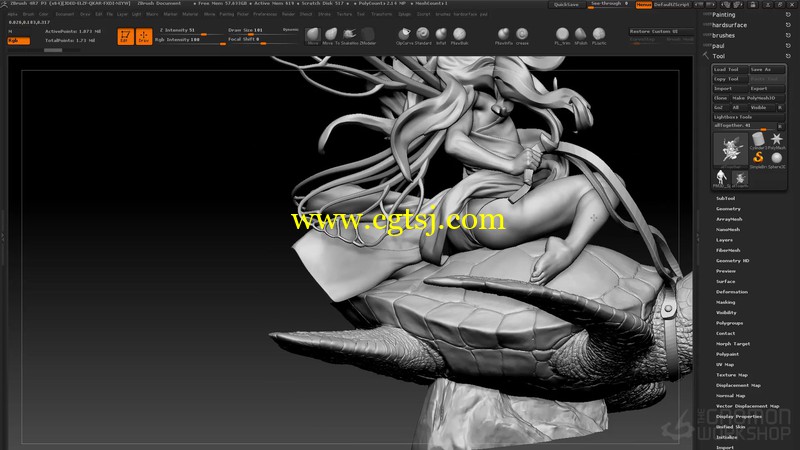Click the ZBrush logo icon
The image size is (800, 450).
(4, 4)
